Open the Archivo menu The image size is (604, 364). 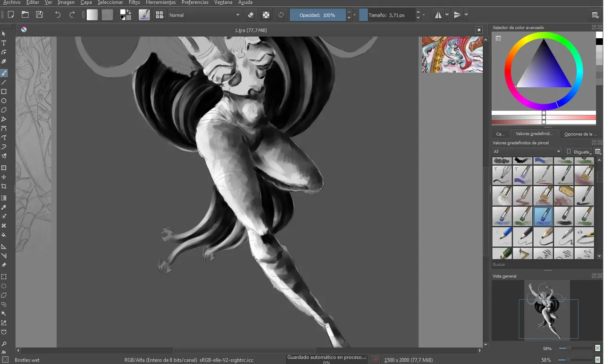click(x=12, y=2)
